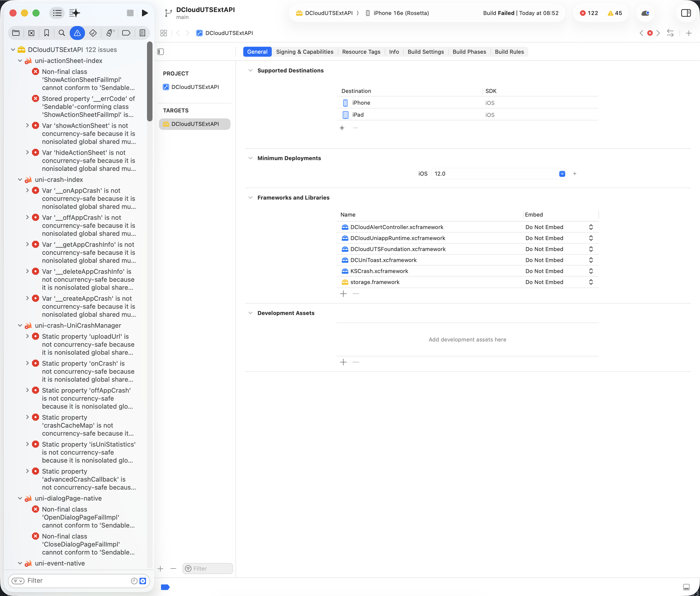Open the issue filter options menu

click(x=18, y=581)
